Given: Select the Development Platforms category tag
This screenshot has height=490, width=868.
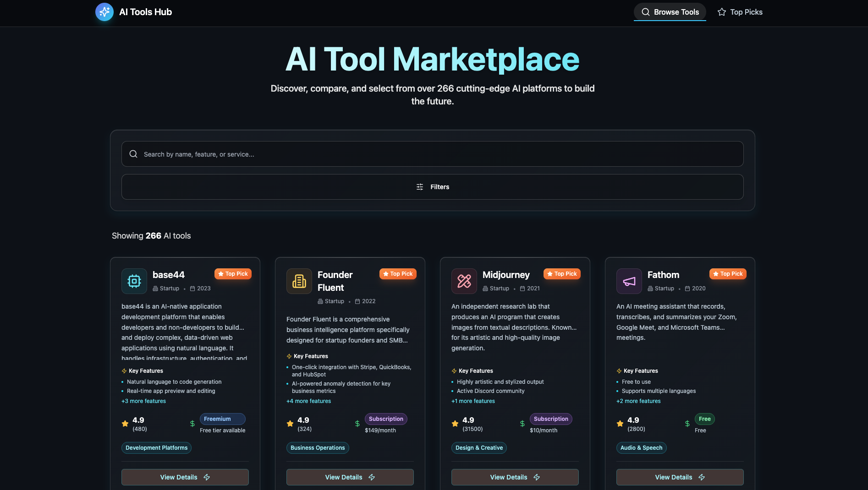Looking at the screenshot, I should [x=156, y=448].
